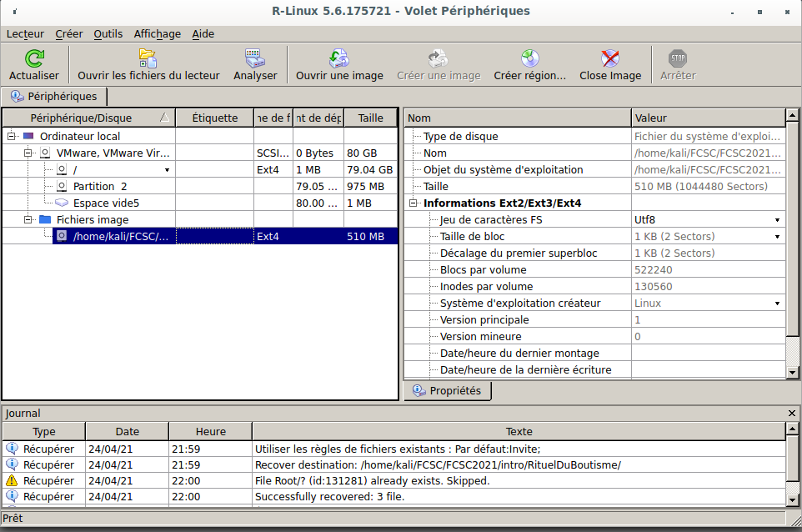
Task: Click the Espace vide5 icon
Action: (62, 203)
